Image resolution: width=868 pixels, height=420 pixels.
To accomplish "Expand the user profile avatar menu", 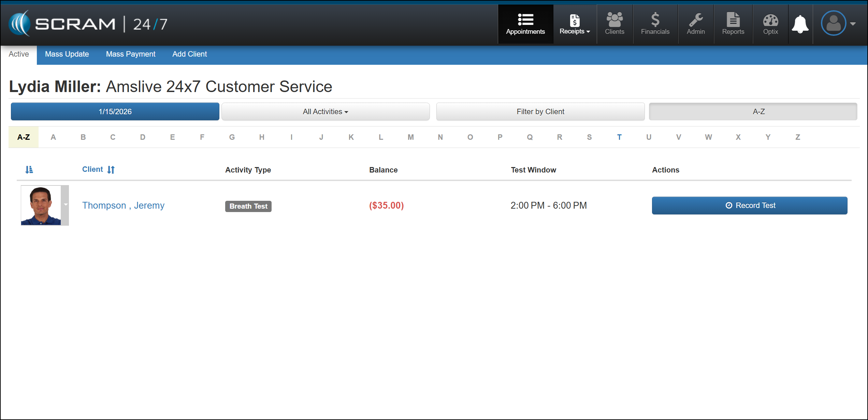I will tap(838, 24).
